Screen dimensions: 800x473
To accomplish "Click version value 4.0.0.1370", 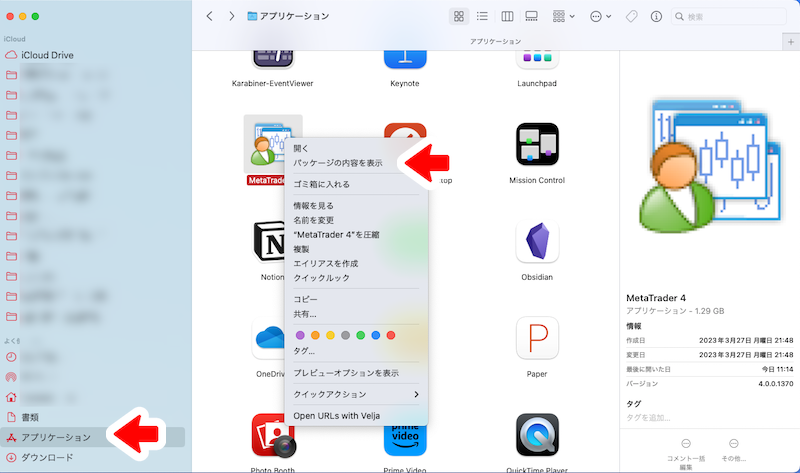I will 776,384.
